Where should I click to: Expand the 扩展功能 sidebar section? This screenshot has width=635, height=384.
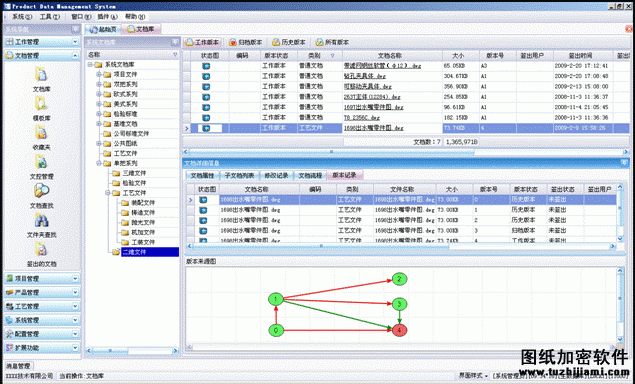pos(75,348)
